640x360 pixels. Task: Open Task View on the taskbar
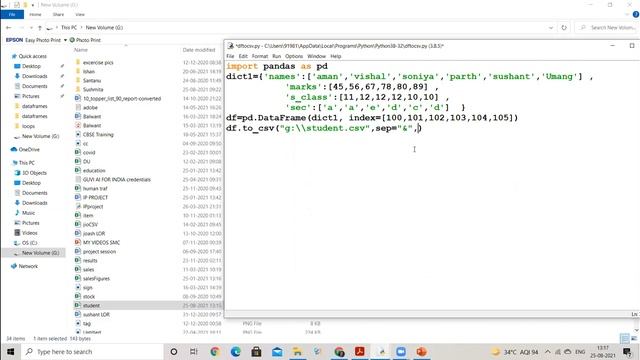pyautogui.click(x=194, y=351)
